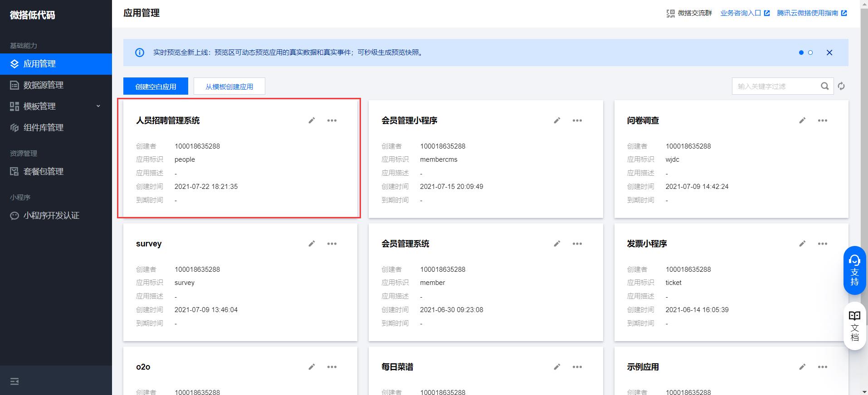
Task: Open the 问卷调查 application title
Action: tap(643, 120)
